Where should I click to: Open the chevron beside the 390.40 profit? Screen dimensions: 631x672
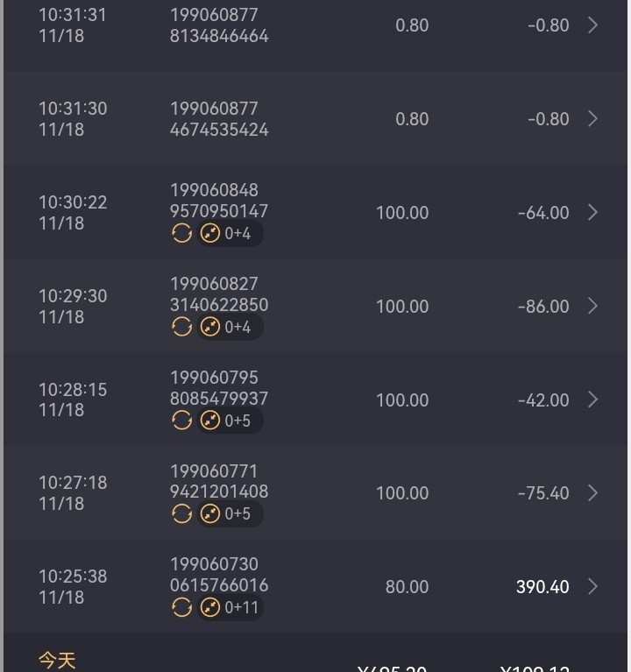593,586
